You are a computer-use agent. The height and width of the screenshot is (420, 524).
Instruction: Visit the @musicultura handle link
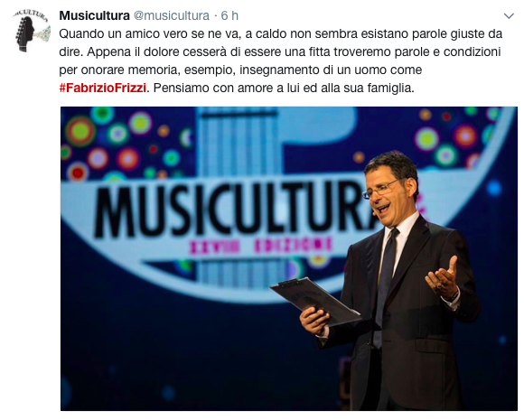[172, 15]
